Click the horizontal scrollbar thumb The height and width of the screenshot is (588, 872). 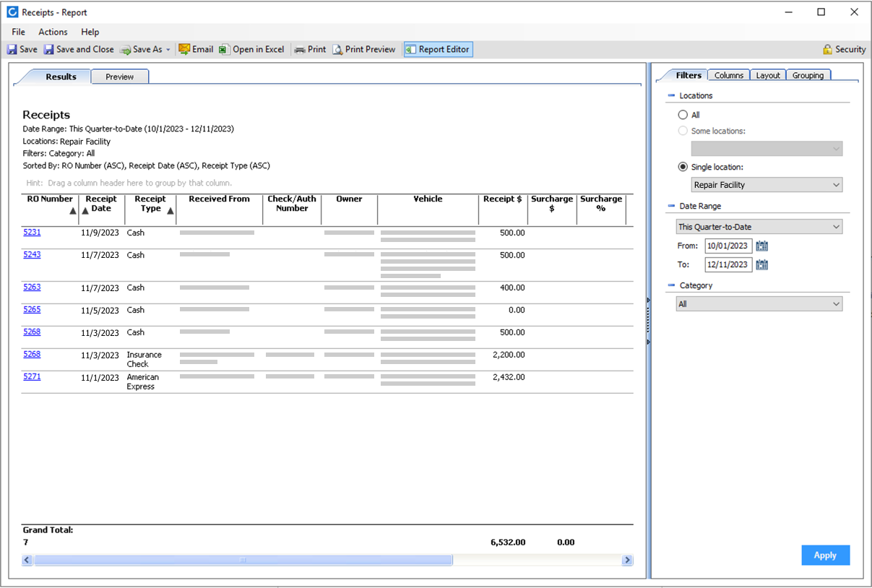point(243,560)
